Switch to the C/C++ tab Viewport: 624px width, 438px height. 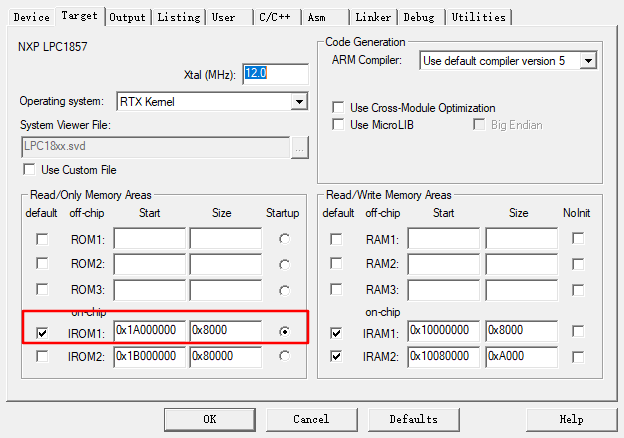coord(275,17)
